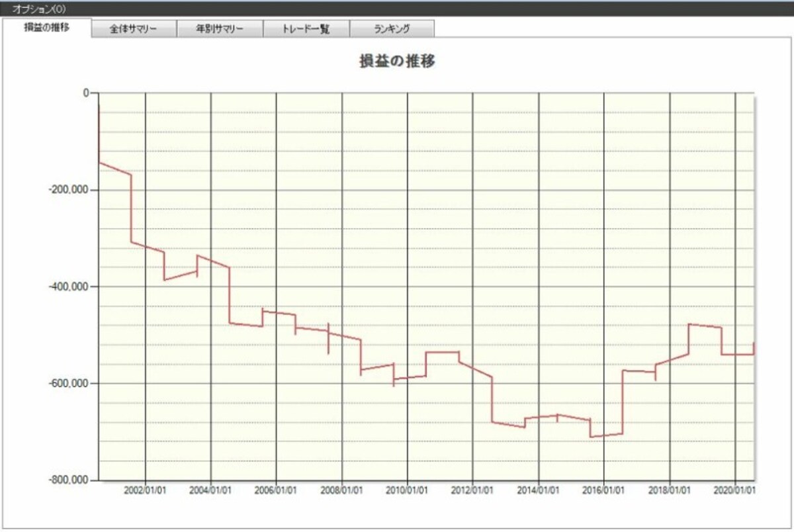Image resolution: width=794 pixels, height=532 pixels.
Task: Select the 2014/01/01 date label
Action: pyautogui.click(x=539, y=491)
